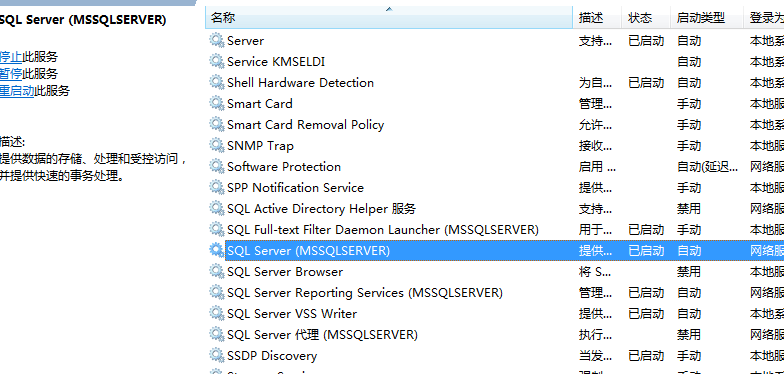Click 手动 startup type of SNMP Trap row
The width and height of the screenshot is (784, 374).
pos(689,146)
